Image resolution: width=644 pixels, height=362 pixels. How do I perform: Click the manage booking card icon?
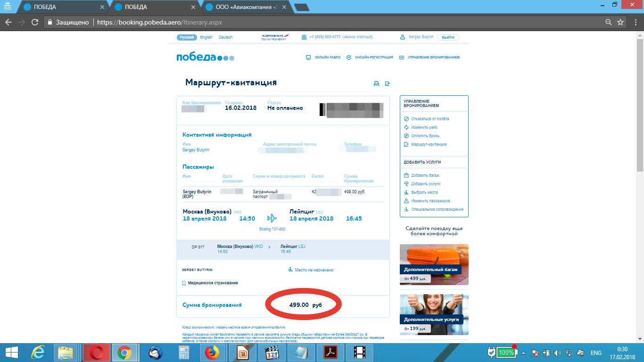coord(402,58)
